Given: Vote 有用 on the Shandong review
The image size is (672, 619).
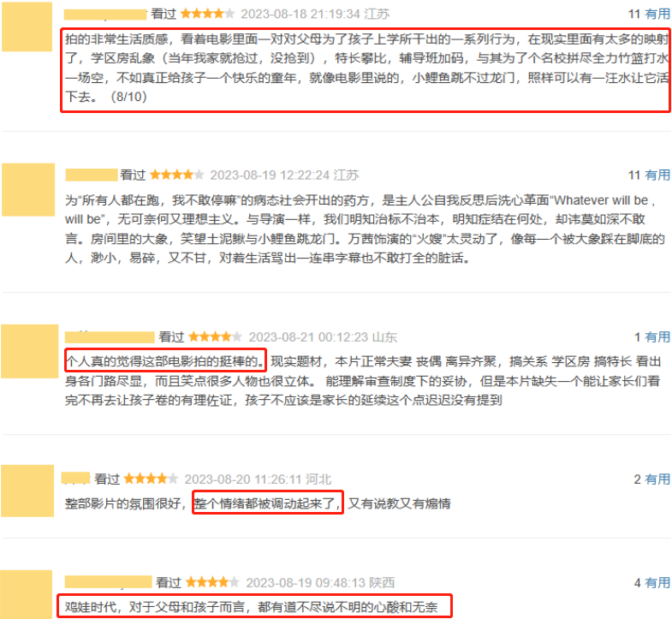Looking at the screenshot, I should [x=657, y=337].
